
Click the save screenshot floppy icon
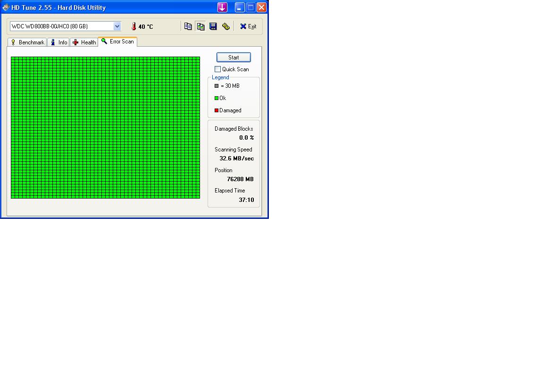pos(213,26)
